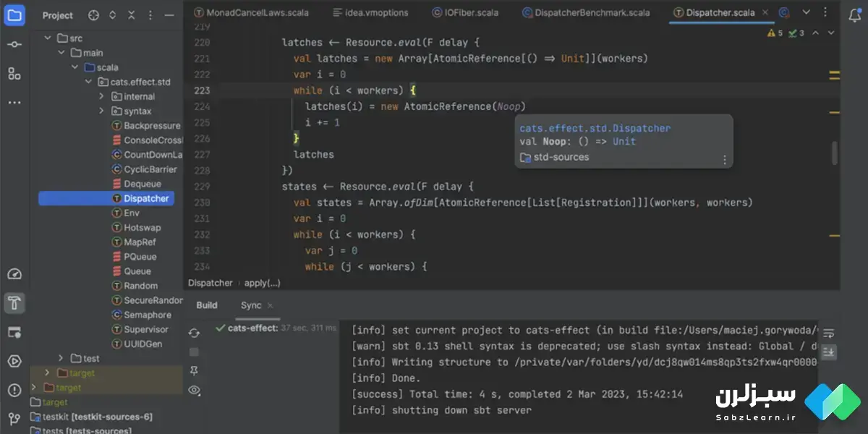This screenshot has height=434, width=868.
Task: Click the sync reload icon in Build panel
Action: point(194,333)
